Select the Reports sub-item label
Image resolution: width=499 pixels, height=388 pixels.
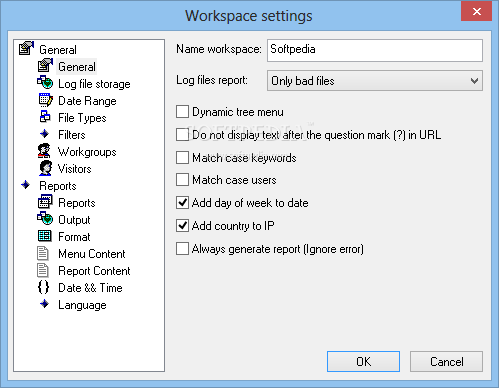77,203
